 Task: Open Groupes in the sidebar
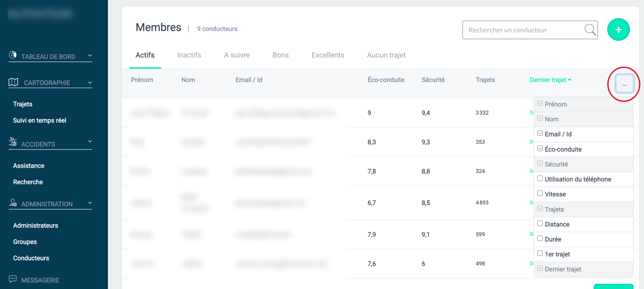[25, 241]
